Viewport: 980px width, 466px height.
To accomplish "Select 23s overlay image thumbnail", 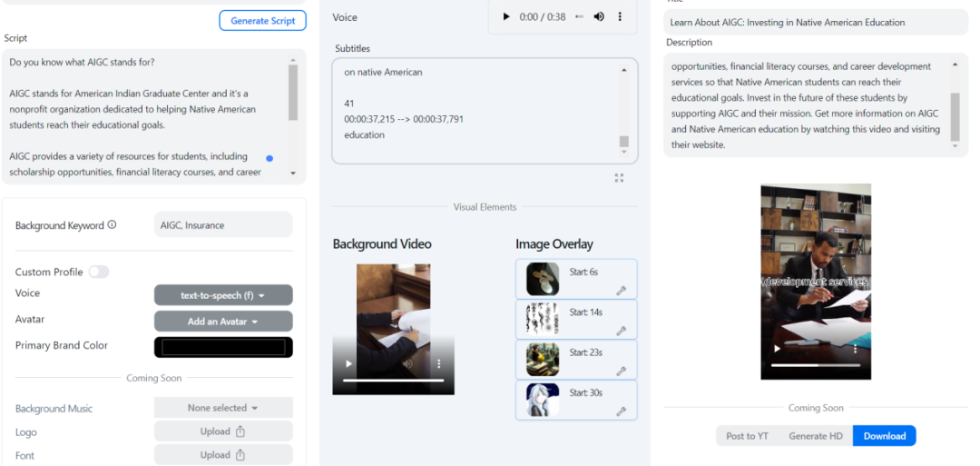I will [x=542, y=359].
